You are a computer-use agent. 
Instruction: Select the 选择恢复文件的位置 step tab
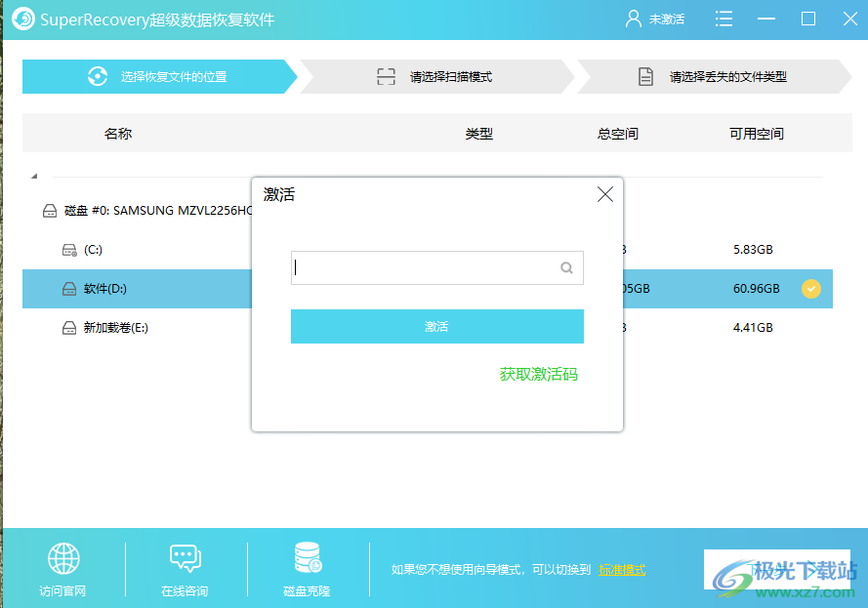pyautogui.click(x=160, y=76)
